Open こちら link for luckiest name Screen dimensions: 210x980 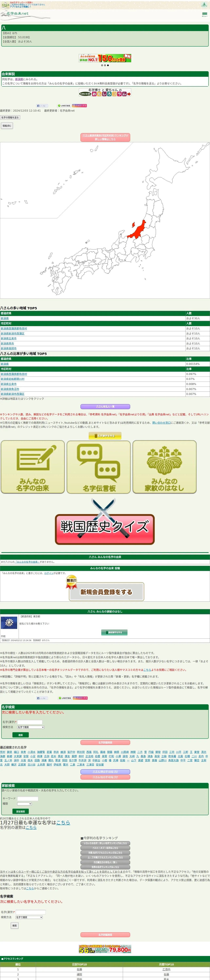[x=63, y=823]
